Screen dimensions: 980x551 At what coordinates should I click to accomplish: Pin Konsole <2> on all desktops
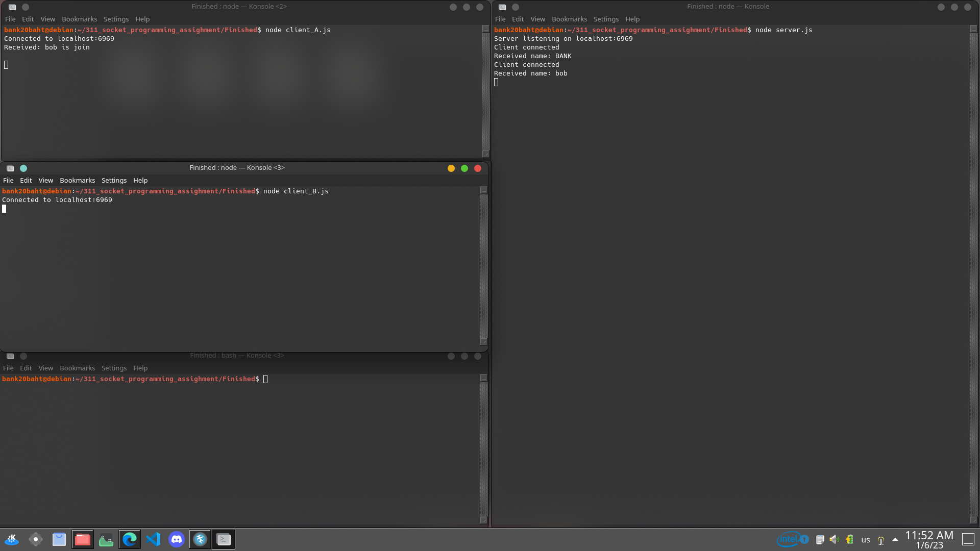[x=26, y=7]
